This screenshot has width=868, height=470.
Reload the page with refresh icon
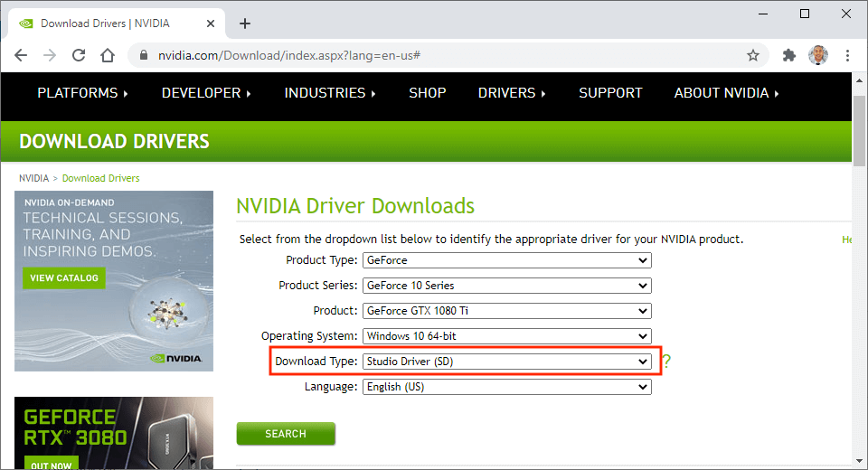click(79, 55)
